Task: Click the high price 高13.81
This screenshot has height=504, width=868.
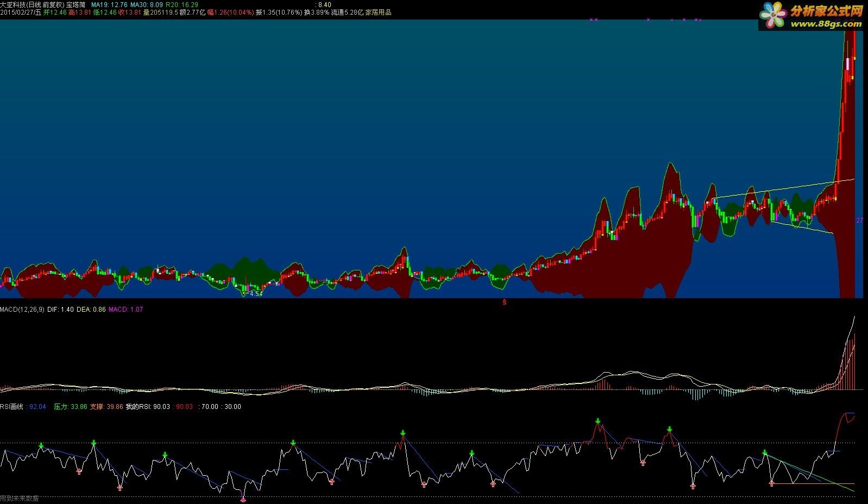Action: [x=80, y=12]
